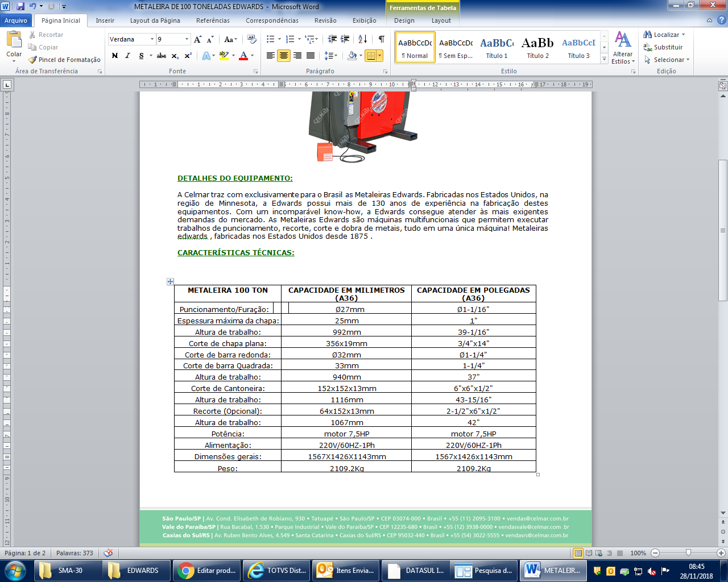728x582 pixels.
Task: Toggle Italic formatting
Action: pyautogui.click(x=127, y=56)
